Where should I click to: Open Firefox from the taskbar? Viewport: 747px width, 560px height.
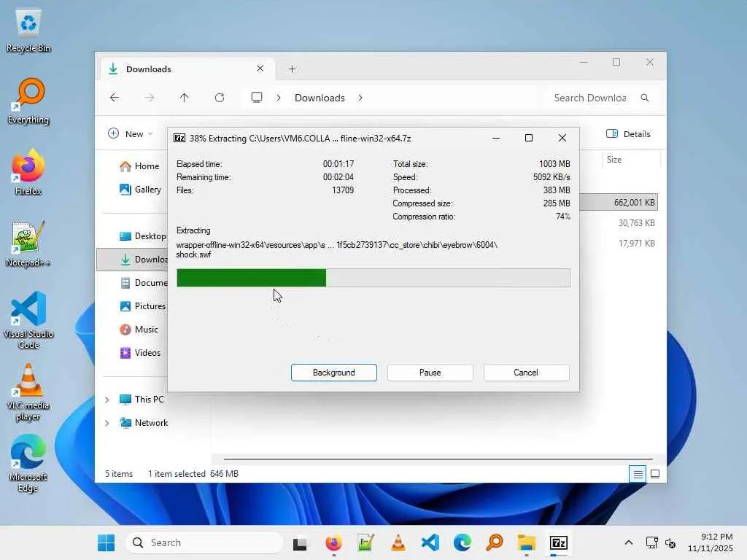click(333, 542)
